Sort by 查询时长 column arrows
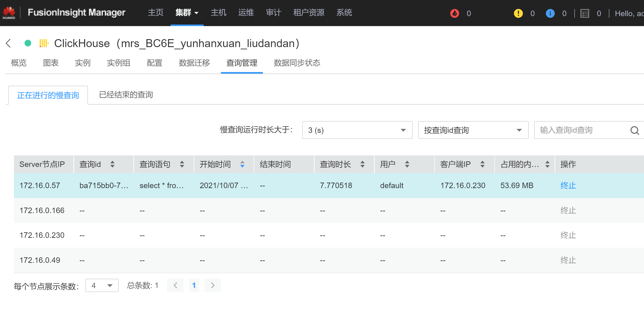The image size is (644, 315). 362,164
